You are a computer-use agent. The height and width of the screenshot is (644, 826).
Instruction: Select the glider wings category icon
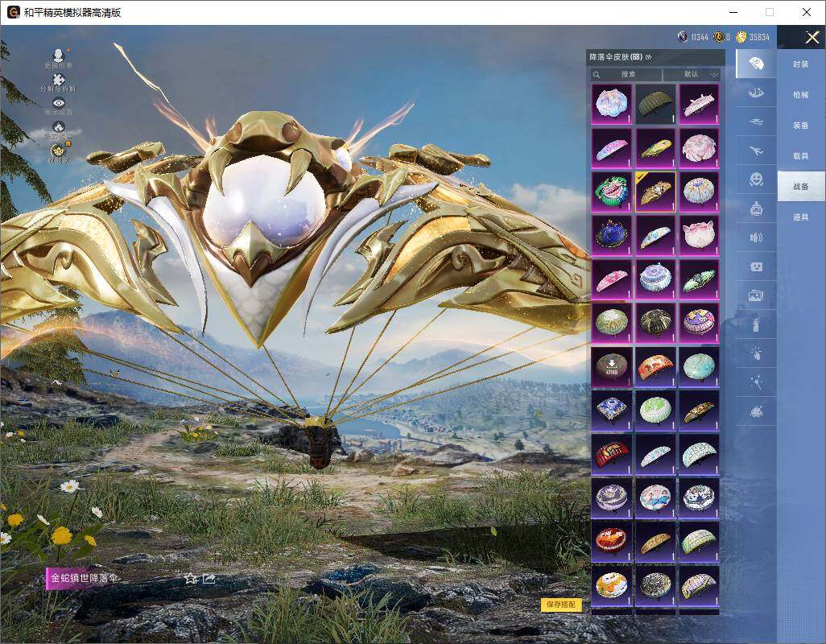coord(757,93)
